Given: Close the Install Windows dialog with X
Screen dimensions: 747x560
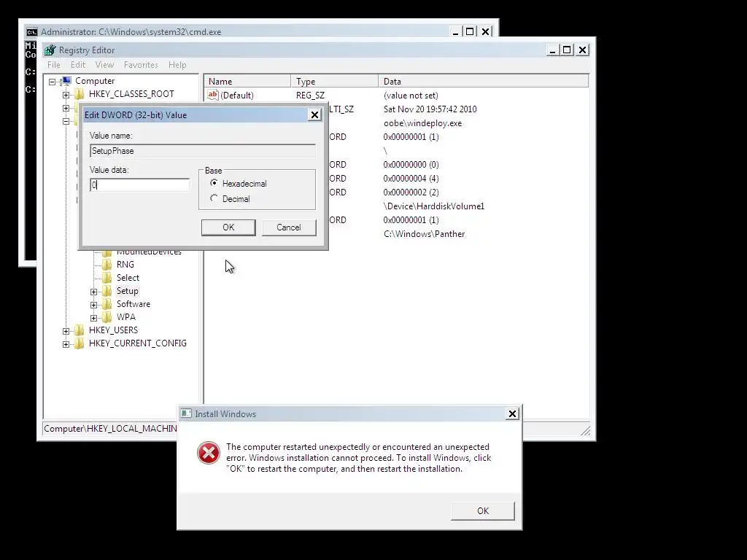Looking at the screenshot, I should (x=512, y=414).
